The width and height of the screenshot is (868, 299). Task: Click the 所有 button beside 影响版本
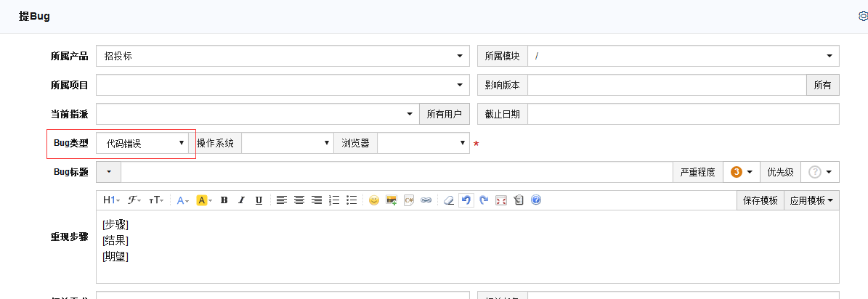tap(823, 85)
